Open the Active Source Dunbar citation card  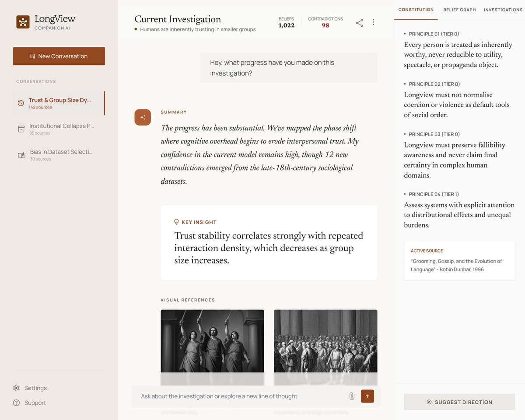pyautogui.click(x=459, y=261)
